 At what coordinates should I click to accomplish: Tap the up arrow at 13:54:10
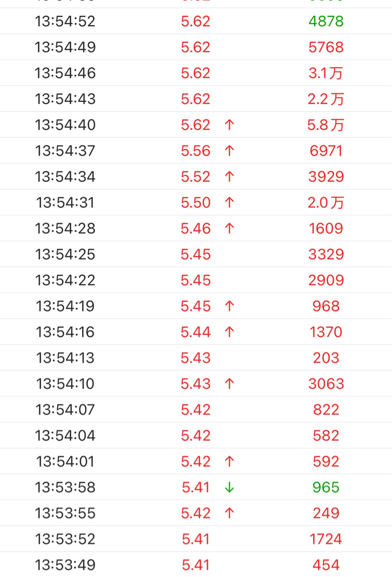click(x=229, y=384)
